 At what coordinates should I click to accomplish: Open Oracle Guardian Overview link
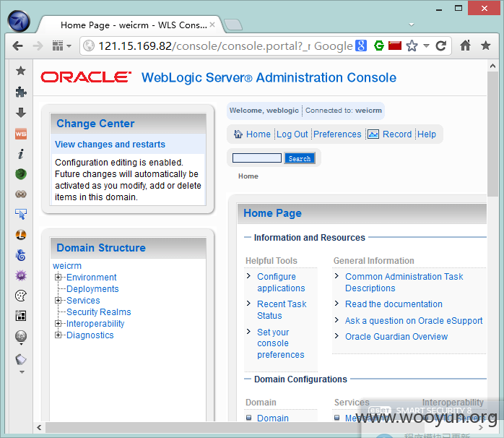[396, 336]
